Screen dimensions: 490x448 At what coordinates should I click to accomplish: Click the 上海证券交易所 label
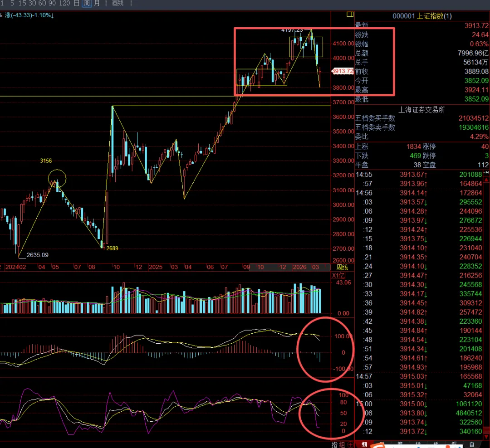pos(421,110)
